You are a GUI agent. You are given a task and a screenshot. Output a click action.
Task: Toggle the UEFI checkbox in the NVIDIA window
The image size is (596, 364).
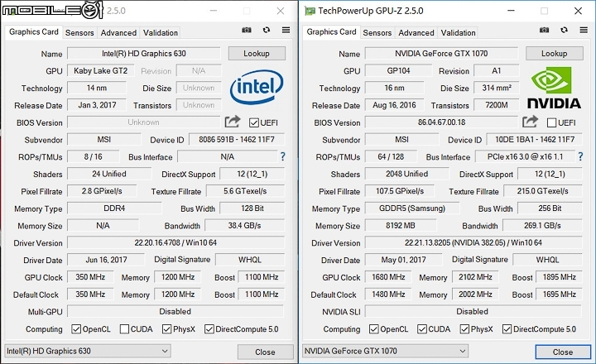pos(551,122)
